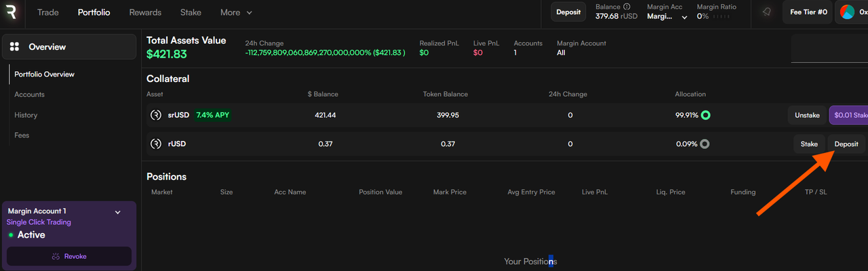Click the Realized PnL $0 value
The width and height of the screenshot is (868, 271).
(x=424, y=53)
